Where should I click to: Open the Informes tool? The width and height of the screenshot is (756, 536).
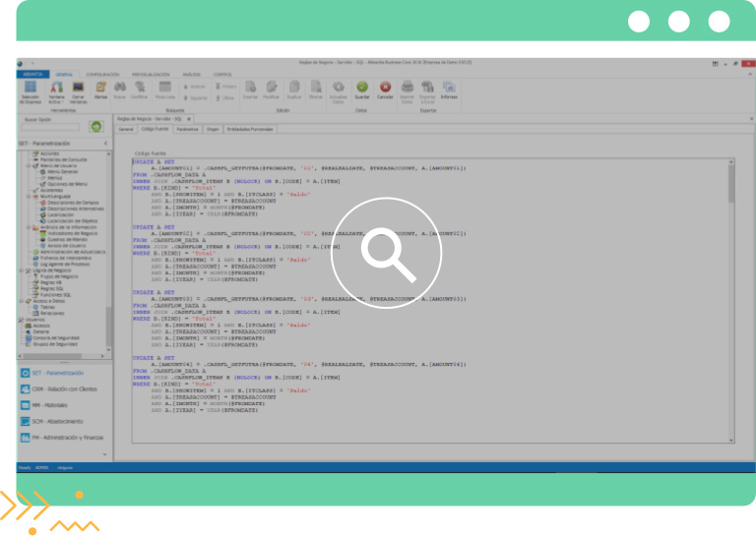[x=449, y=90]
